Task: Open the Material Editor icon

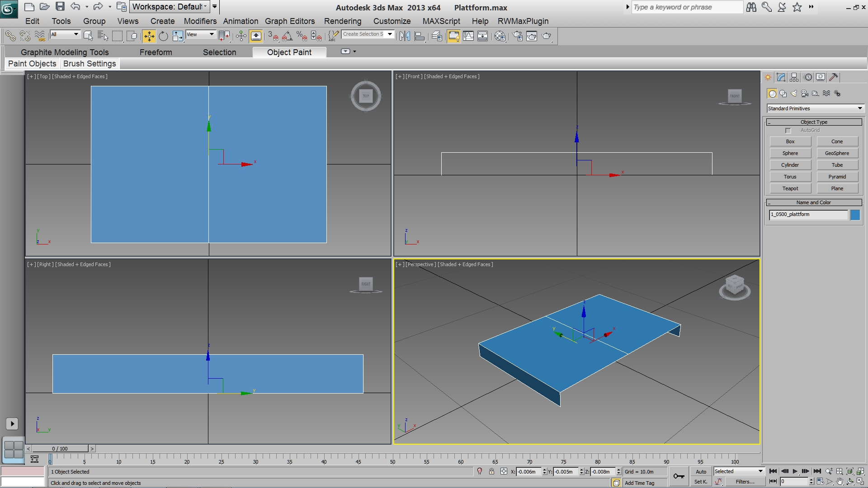Action: [x=500, y=36]
